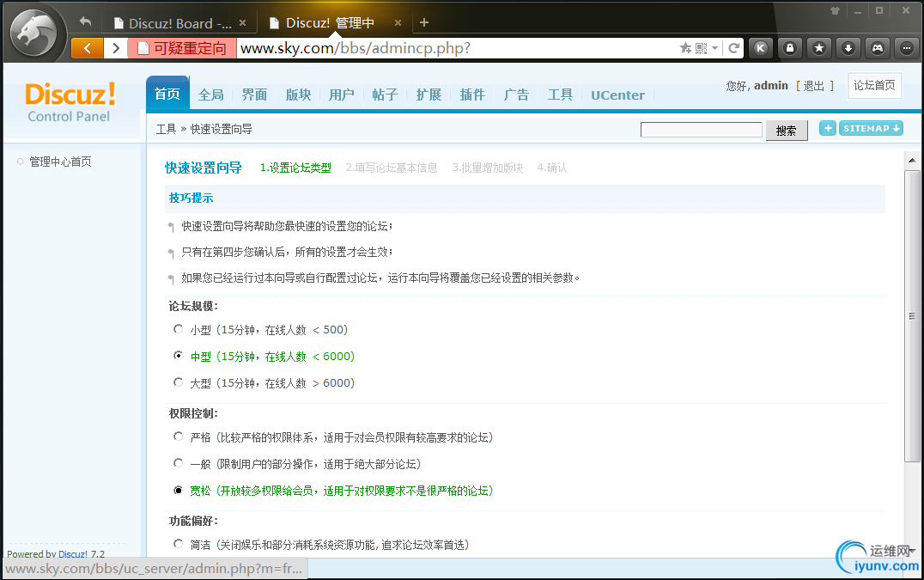Image resolution: width=924 pixels, height=580 pixels.
Task: Select the 大型 forum size radio
Action: [178, 382]
